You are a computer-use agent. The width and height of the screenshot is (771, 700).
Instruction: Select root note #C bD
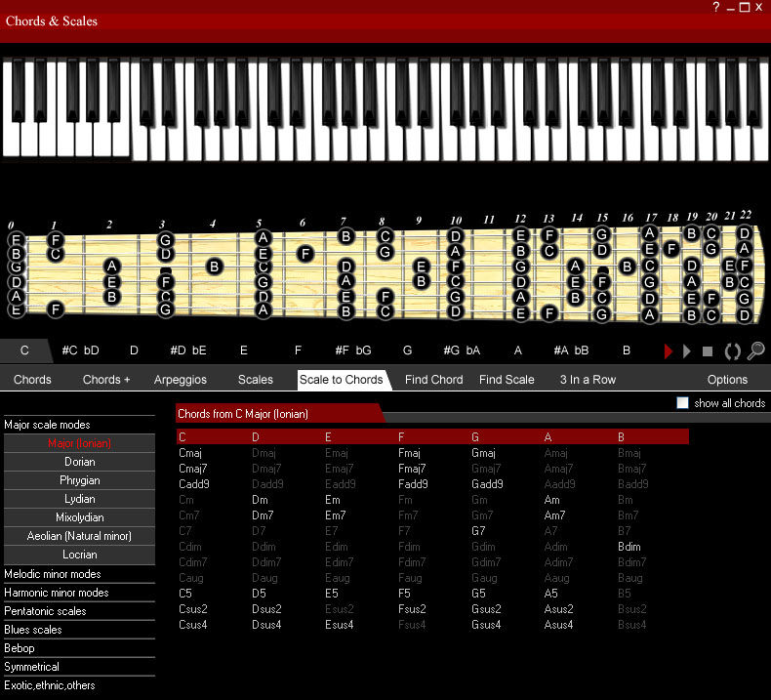[81, 350]
